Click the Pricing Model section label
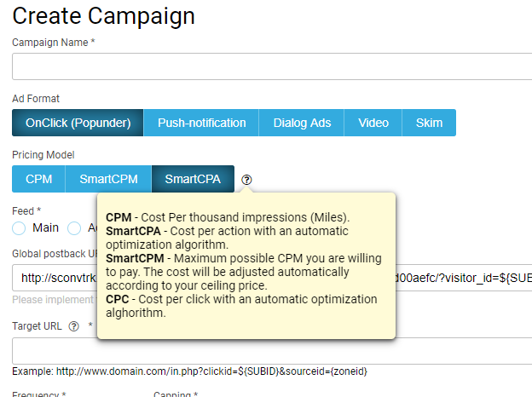The image size is (532, 397). pos(43,155)
